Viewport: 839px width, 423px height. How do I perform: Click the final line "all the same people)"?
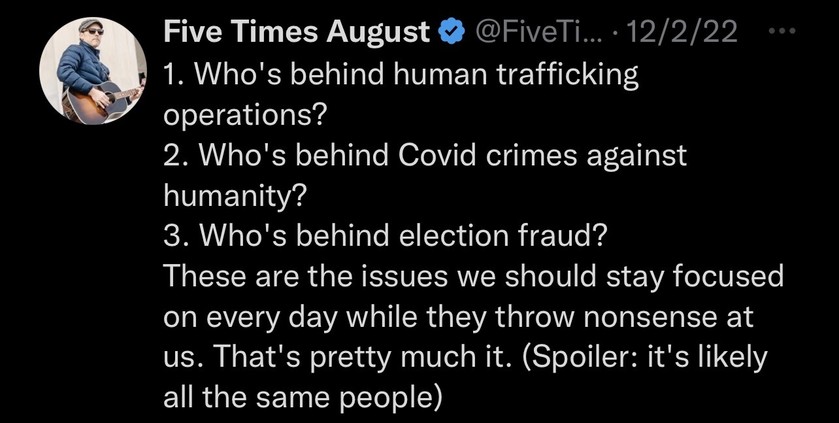[303, 398]
